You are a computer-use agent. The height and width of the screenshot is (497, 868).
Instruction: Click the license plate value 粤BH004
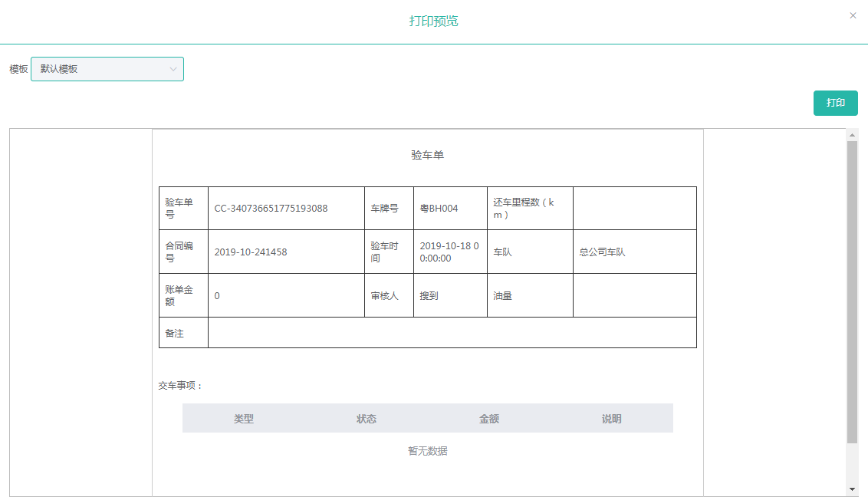point(439,209)
